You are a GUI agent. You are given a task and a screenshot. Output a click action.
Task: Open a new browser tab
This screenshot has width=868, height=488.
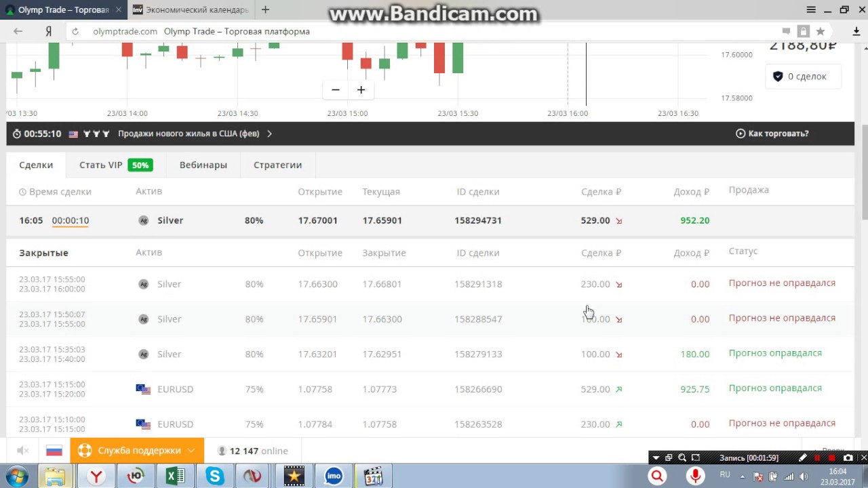(x=265, y=9)
